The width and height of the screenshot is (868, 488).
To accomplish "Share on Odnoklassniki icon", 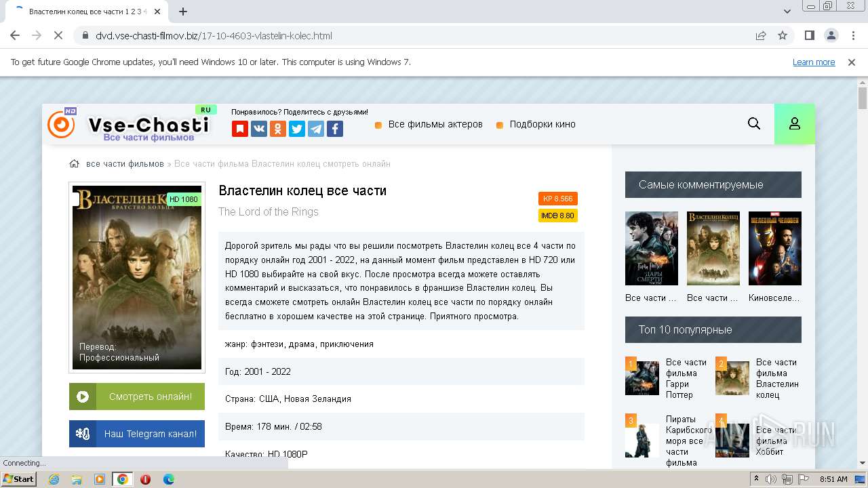I will tap(278, 129).
